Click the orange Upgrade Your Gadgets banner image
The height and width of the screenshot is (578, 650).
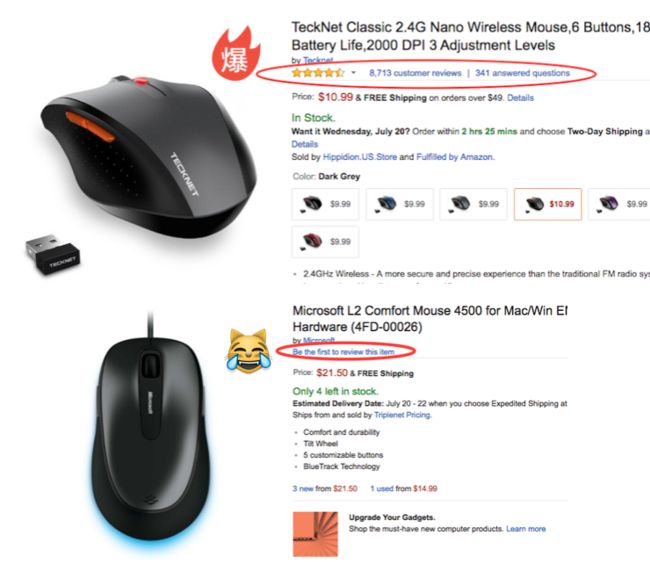[x=315, y=534]
